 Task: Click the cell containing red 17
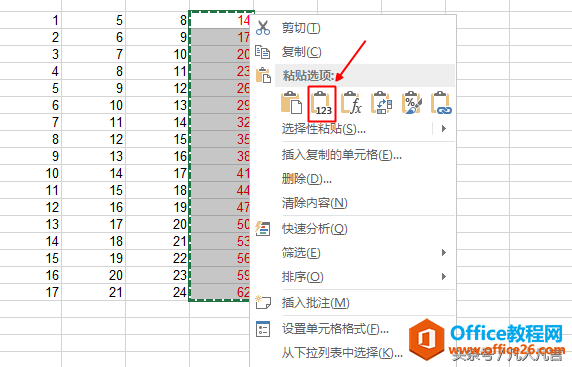220,37
